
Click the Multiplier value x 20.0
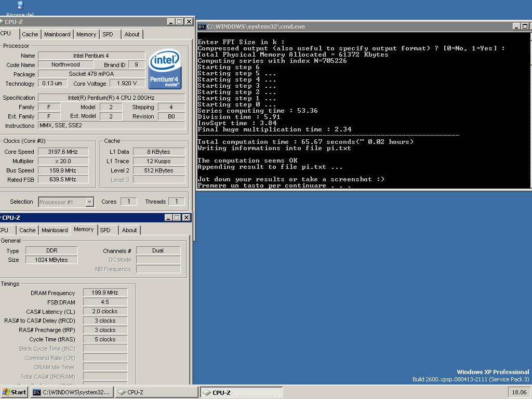click(x=63, y=161)
